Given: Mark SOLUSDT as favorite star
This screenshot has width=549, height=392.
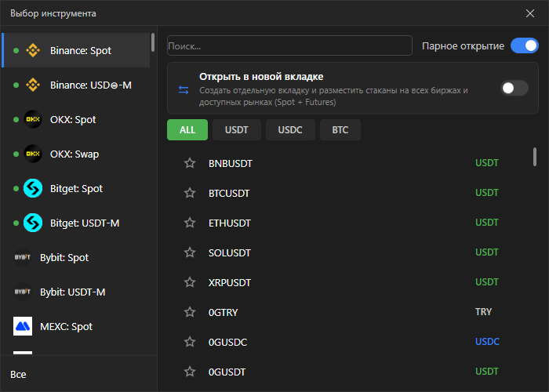Looking at the screenshot, I should (190, 252).
